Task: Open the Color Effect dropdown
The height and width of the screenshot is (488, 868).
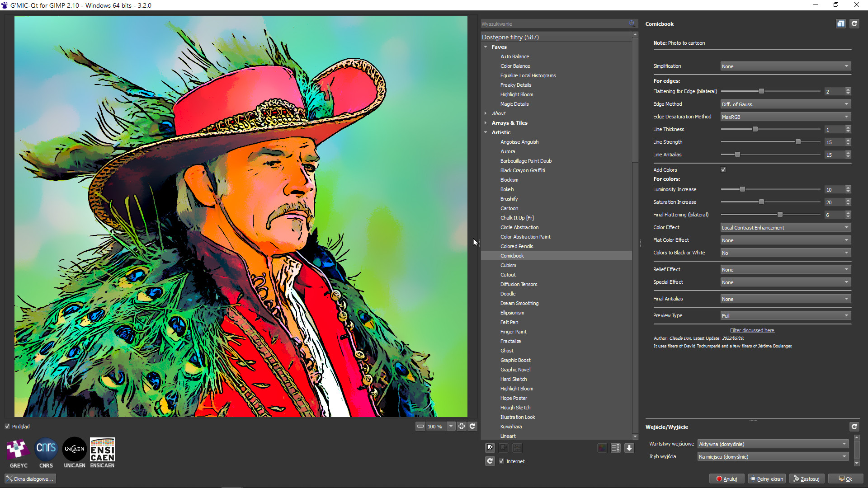Action: pyautogui.click(x=785, y=227)
